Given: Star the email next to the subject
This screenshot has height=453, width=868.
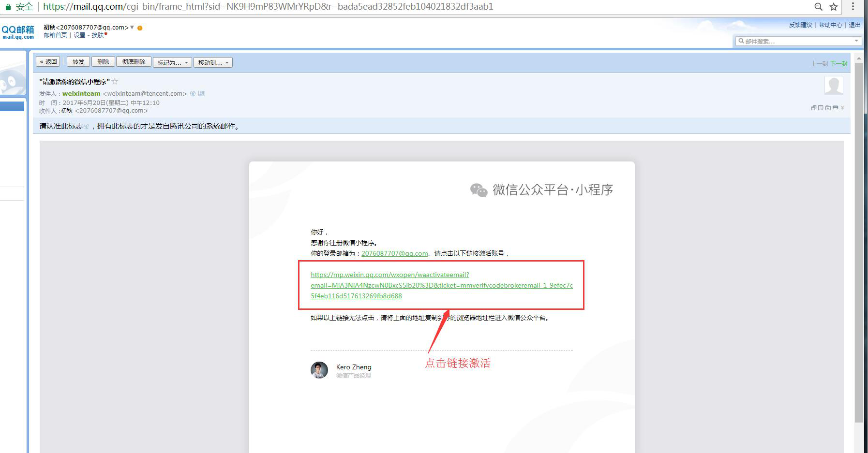Looking at the screenshot, I should [115, 81].
